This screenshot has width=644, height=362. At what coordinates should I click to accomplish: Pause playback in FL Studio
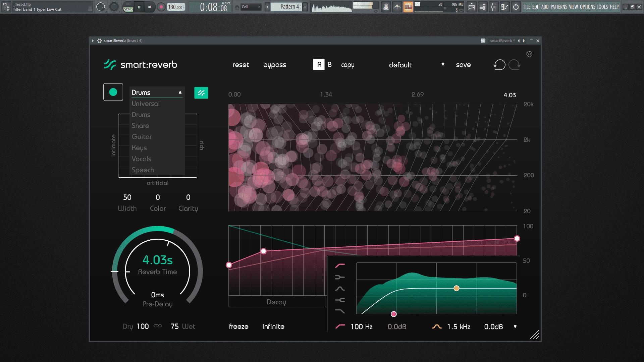[x=139, y=7]
